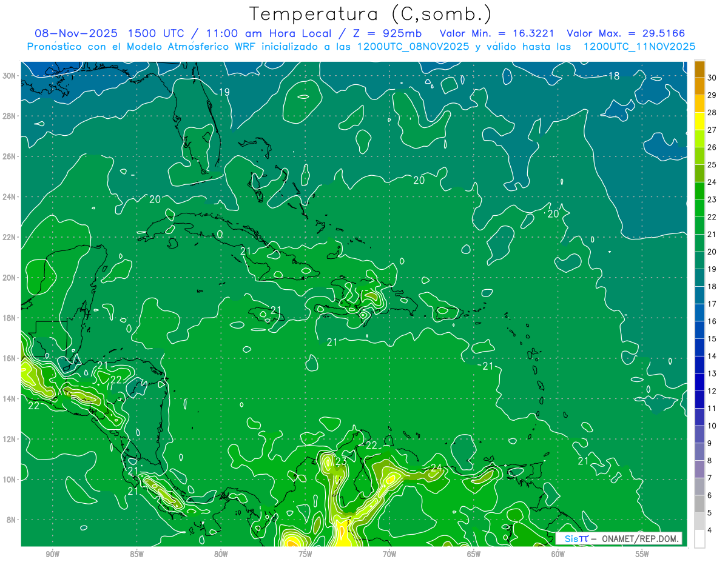Click the valid-until time '1200UTC_11NOV2025'
This screenshot has height=562, width=728.
[639, 46]
